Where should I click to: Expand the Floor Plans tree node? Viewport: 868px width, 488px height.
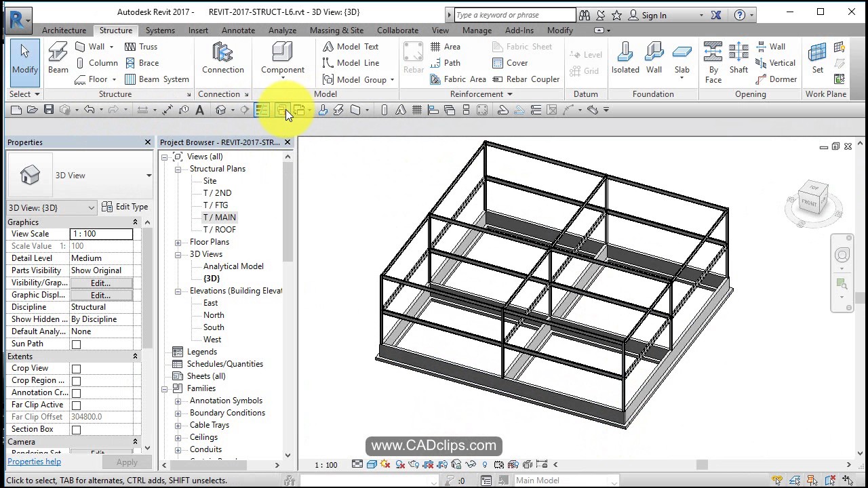(177, 242)
